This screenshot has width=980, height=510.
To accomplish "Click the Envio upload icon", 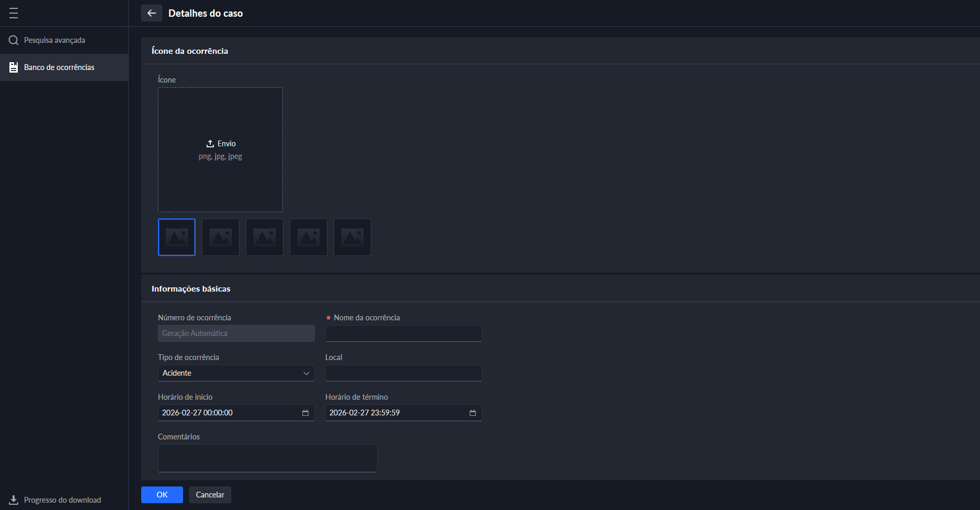I will [x=210, y=144].
